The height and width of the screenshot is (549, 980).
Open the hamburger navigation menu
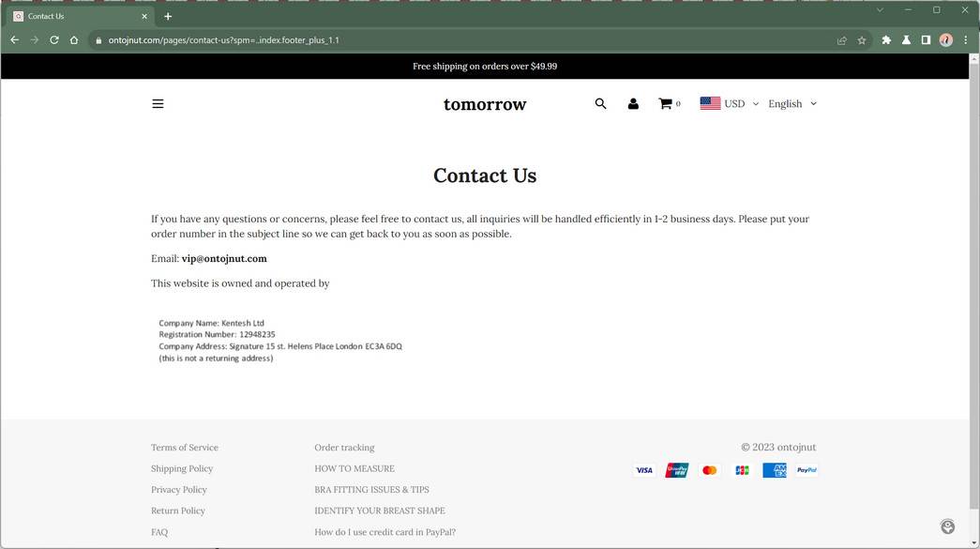pyautogui.click(x=158, y=103)
